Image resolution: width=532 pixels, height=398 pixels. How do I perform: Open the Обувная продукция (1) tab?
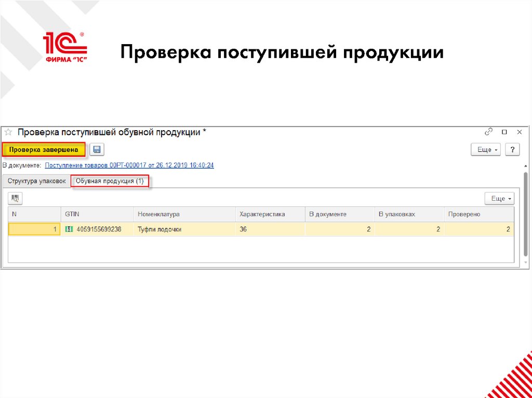coord(110,181)
